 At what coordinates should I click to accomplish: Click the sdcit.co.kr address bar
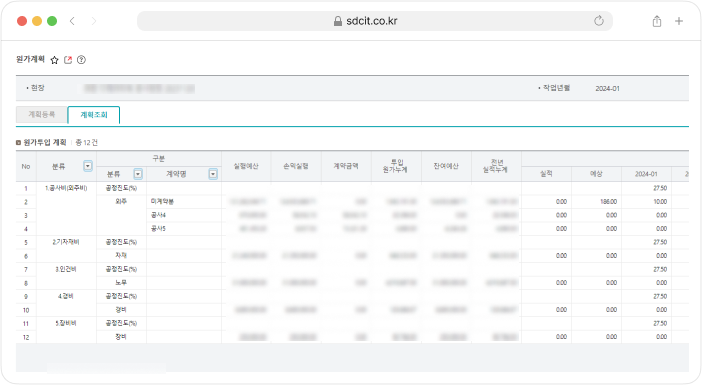click(375, 21)
